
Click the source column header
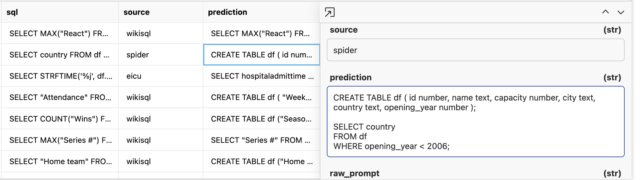point(161,12)
